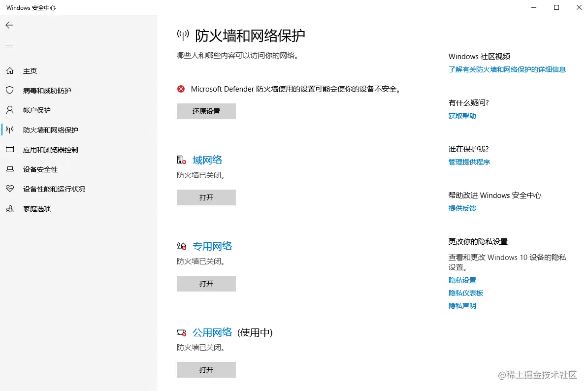
Task: Open the hamburger navigation menu
Action: pyautogui.click(x=9, y=47)
